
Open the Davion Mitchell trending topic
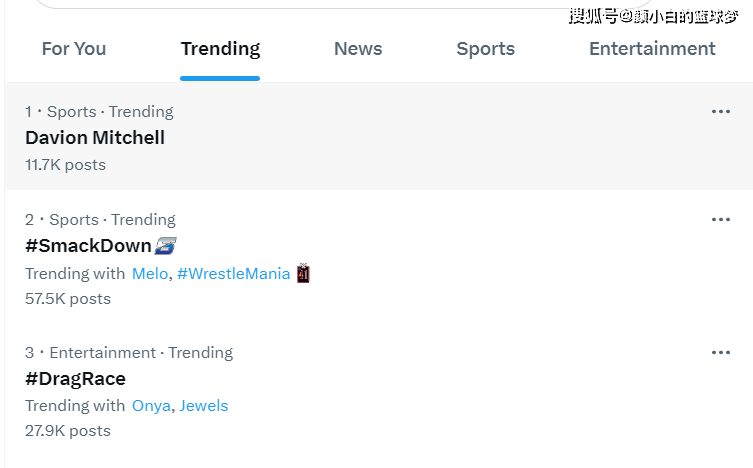pos(95,138)
